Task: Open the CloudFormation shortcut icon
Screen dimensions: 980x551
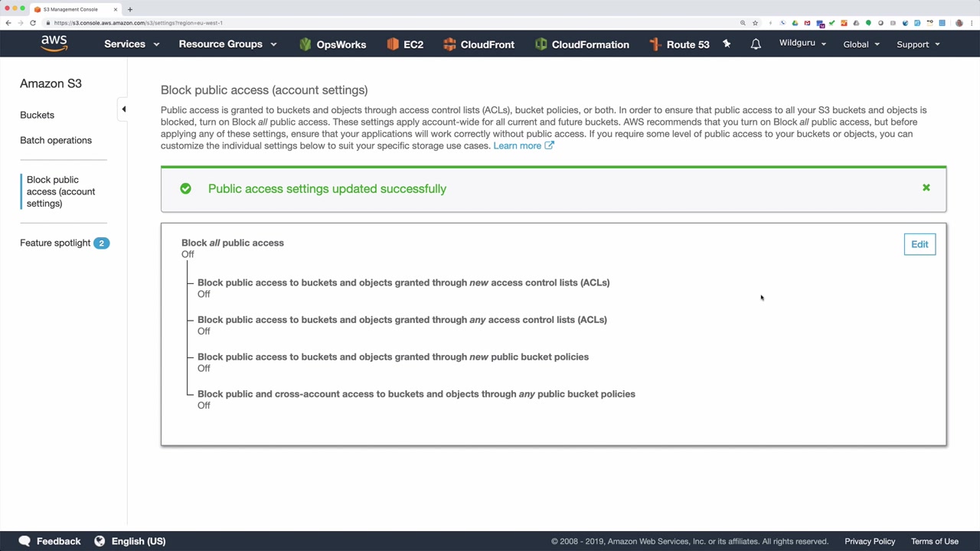Action: [541, 44]
